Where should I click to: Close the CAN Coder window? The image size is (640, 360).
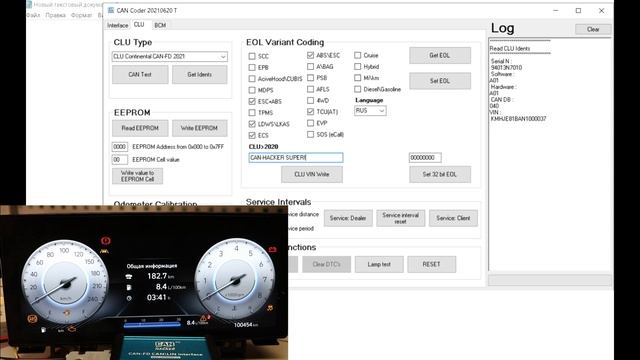[601, 11]
